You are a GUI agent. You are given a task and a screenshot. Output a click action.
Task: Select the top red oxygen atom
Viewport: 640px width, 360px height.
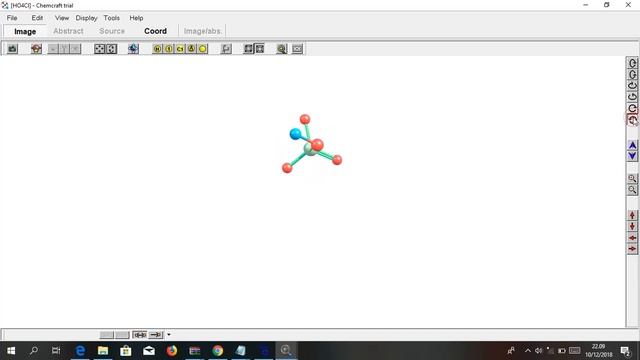tap(305, 119)
